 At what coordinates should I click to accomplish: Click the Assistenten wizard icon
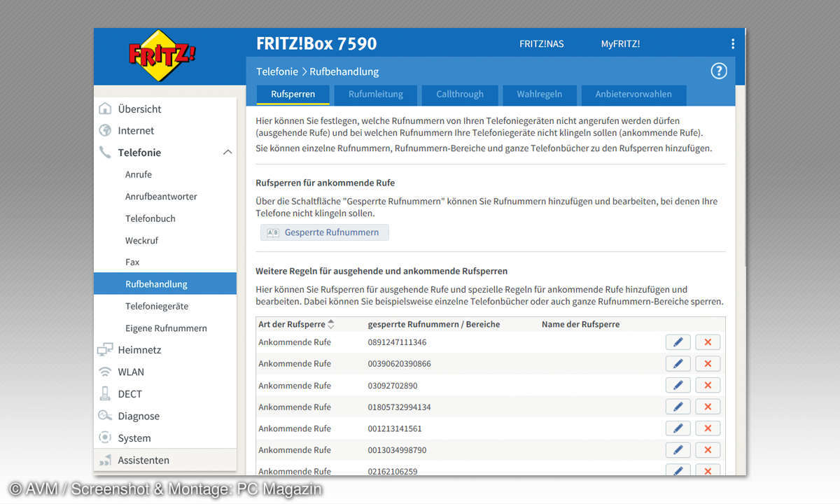(x=105, y=460)
